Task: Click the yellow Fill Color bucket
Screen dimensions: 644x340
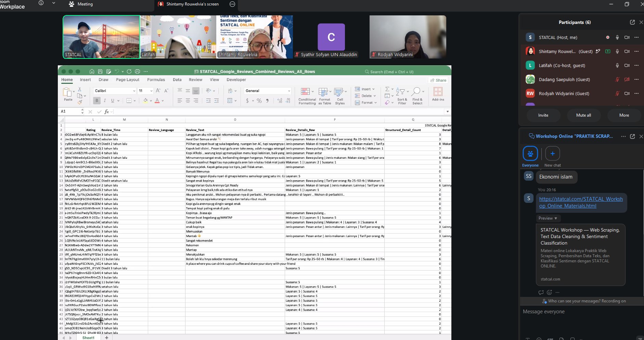Action: coord(145,101)
